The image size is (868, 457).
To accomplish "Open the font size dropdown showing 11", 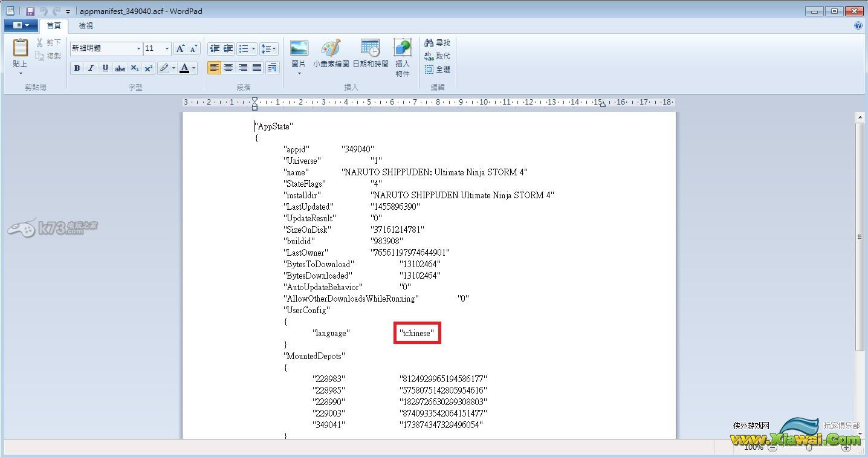I will (167, 48).
